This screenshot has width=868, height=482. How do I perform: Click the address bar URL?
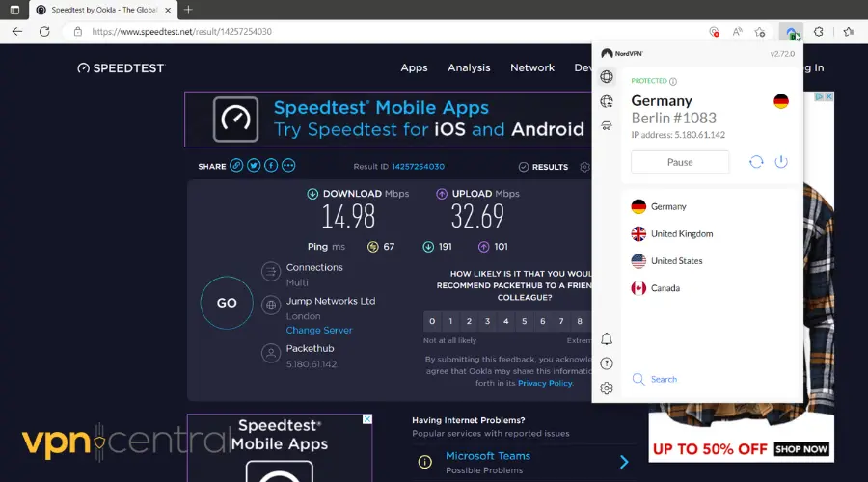click(x=181, y=32)
